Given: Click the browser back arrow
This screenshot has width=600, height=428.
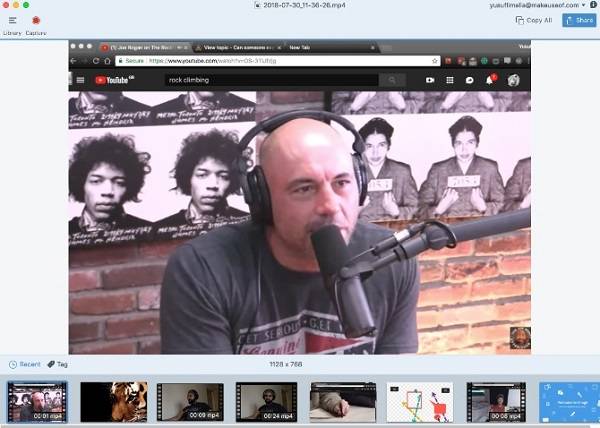Looking at the screenshot, I should [73, 61].
